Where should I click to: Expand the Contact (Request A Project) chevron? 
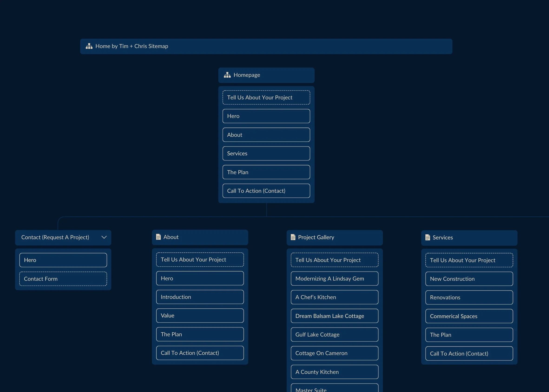click(x=104, y=237)
